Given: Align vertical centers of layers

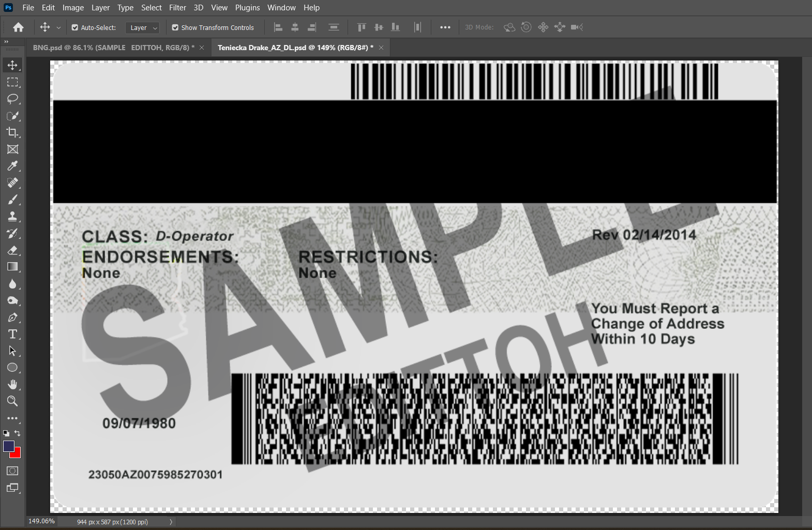Looking at the screenshot, I should [379, 27].
